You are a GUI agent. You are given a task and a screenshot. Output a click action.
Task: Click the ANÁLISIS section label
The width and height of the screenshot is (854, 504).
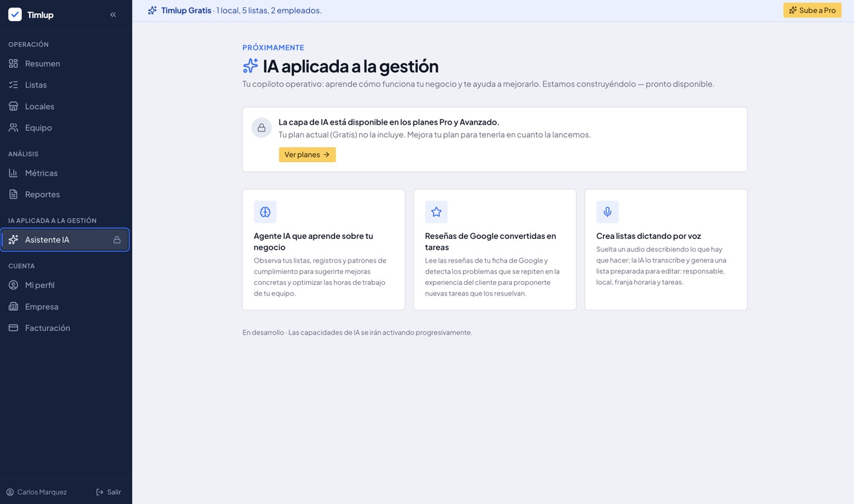click(x=23, y=154)
